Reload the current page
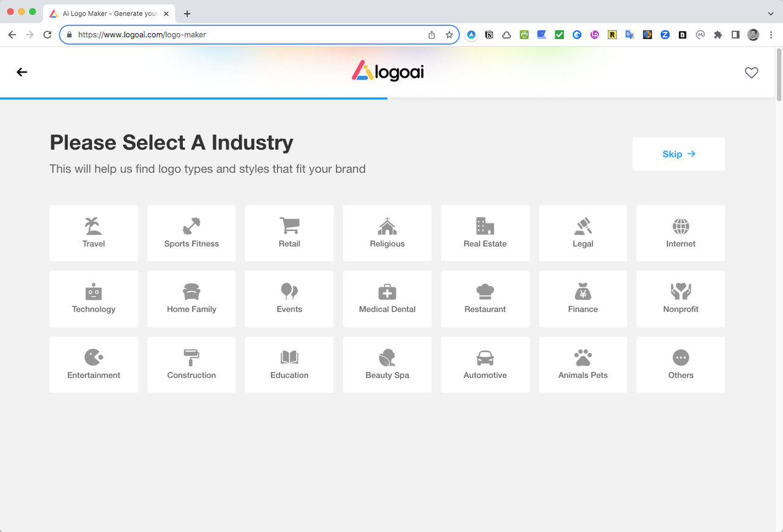The width and height of the screenshot is (783, 532). (47, 35)
